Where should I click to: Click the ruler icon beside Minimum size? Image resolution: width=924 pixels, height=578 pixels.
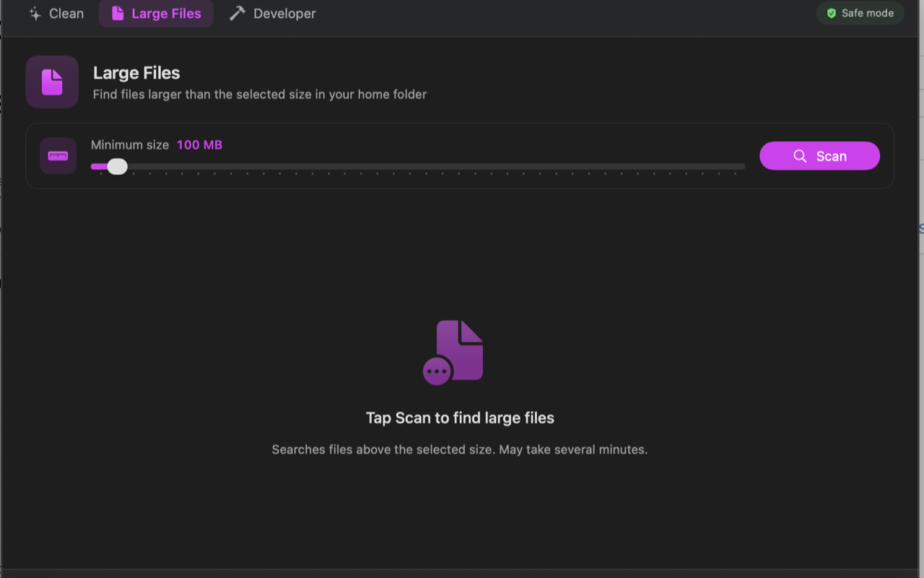coord(58,156)
